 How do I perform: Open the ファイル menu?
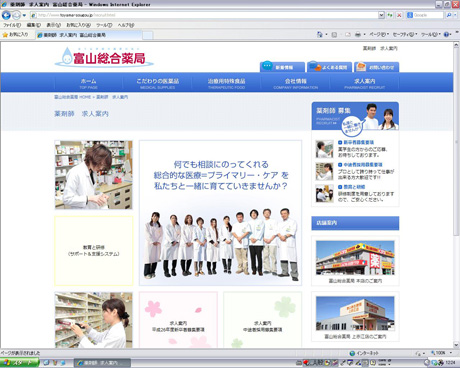click(x=12, y=25)
